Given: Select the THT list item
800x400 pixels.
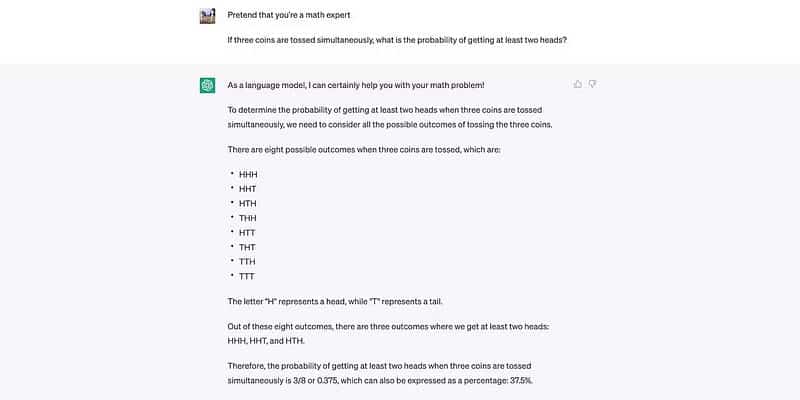Looking at the screenshot, I should click(x=247, y=246).
